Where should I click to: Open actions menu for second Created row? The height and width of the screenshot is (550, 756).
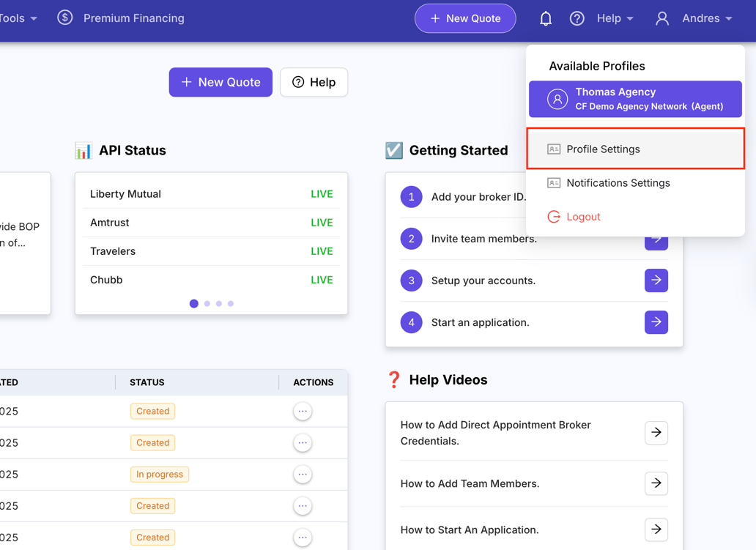pyautogui.click(x=303, y=442)
